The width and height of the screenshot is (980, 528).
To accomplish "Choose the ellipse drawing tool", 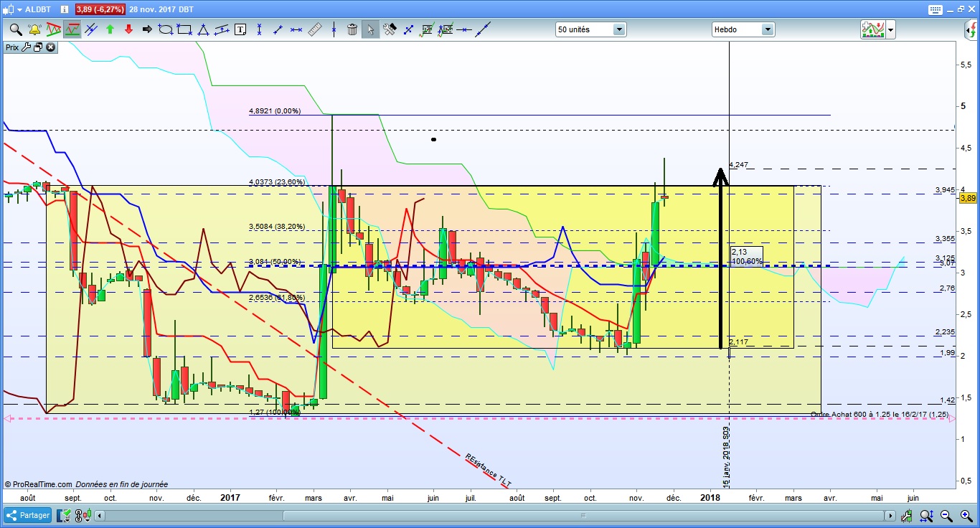I will [166, 29].
